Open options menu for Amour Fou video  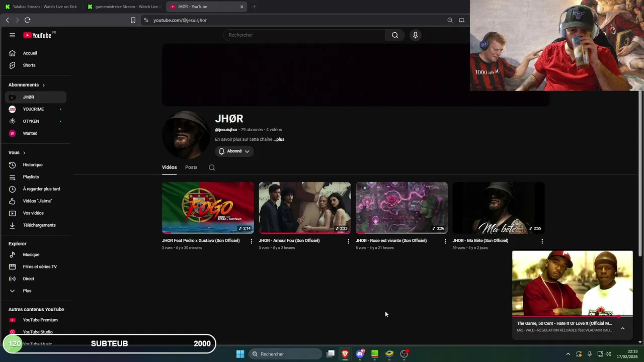[x=348, y=241]
